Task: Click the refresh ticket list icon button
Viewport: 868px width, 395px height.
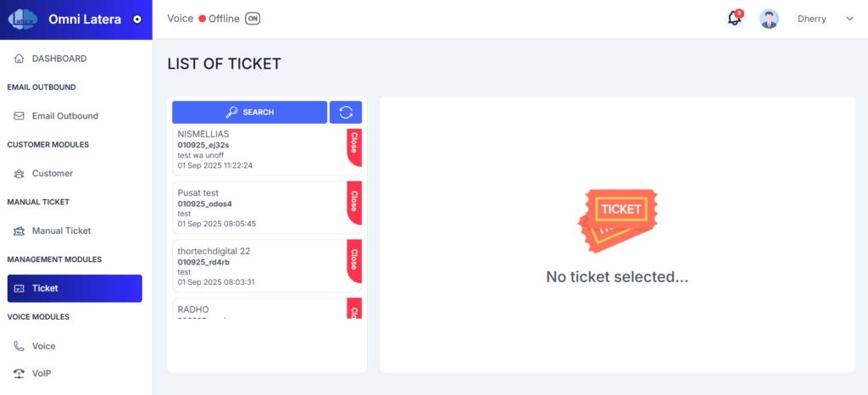Action: click(346, 112)
